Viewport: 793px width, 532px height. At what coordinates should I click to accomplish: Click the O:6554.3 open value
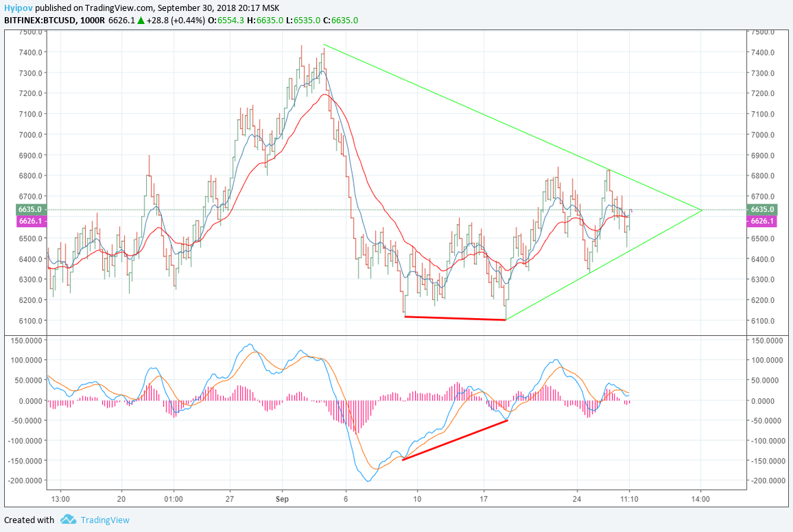(226, 21)
